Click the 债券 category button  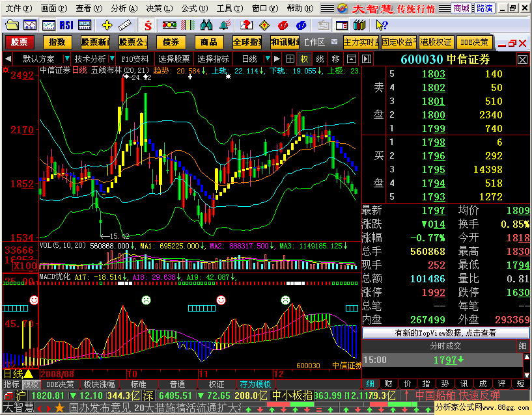171,42
